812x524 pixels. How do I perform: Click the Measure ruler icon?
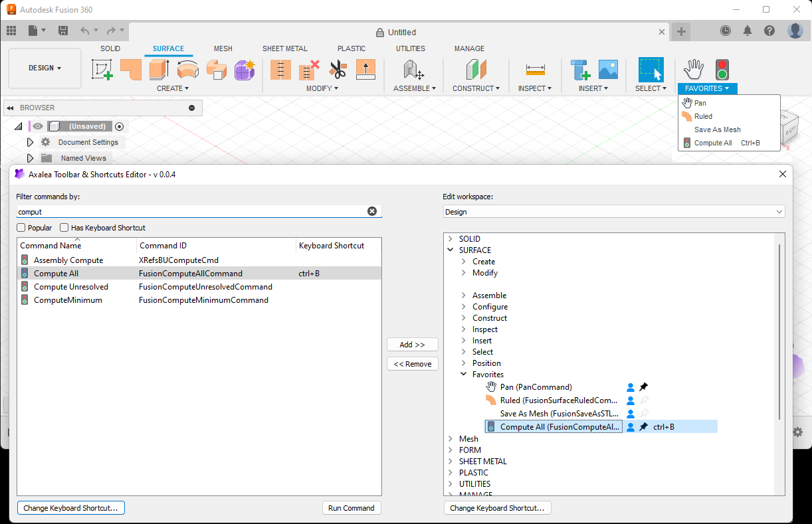[535, 69]
